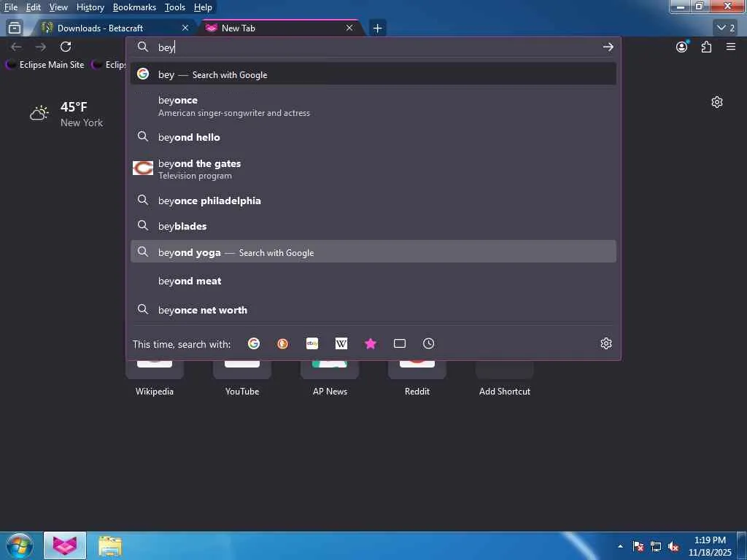Open search settings gear in dropdown
747x560 pixels.
[606, 343]
